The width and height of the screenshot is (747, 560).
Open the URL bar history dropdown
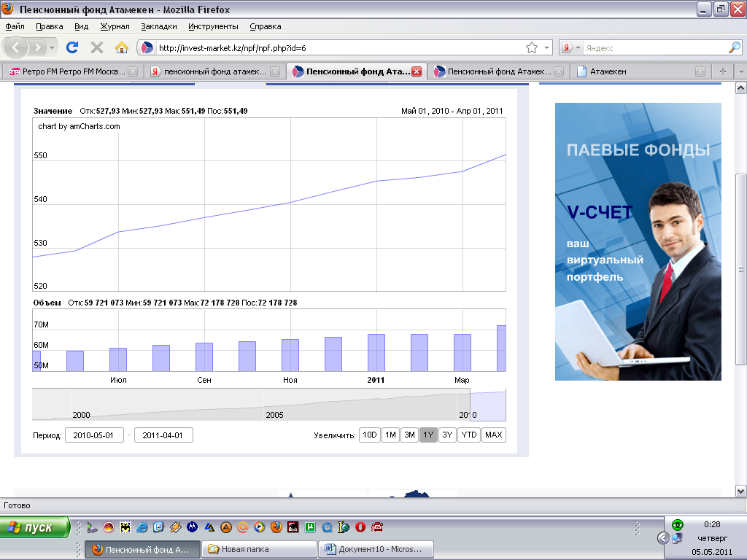[546, 47]
